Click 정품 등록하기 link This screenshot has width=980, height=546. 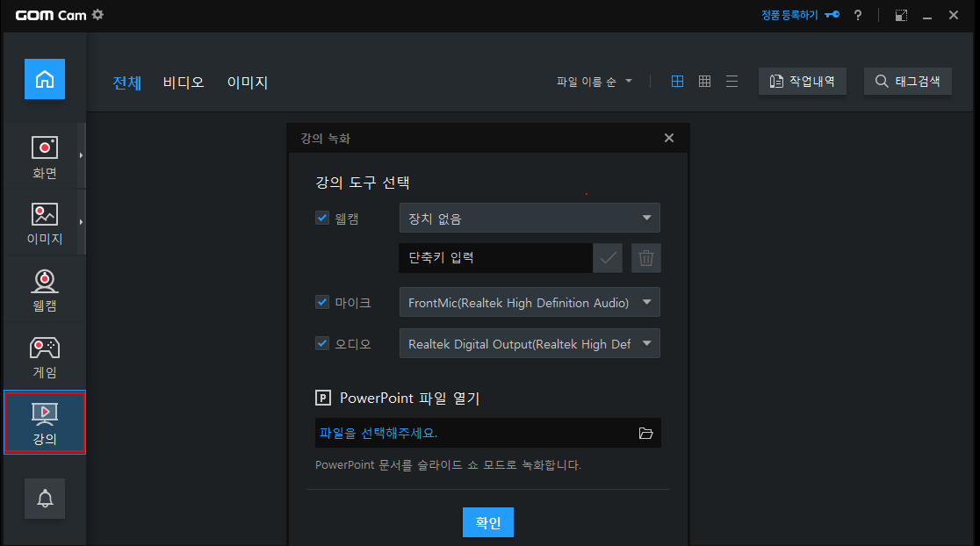[x=789, y=15]
